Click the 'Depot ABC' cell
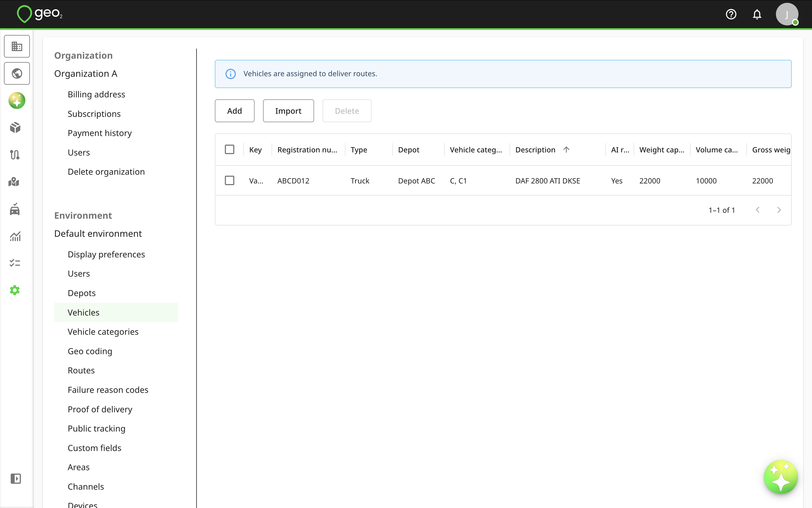Viewport: 812px width, 508px height. tap(416, 181)
